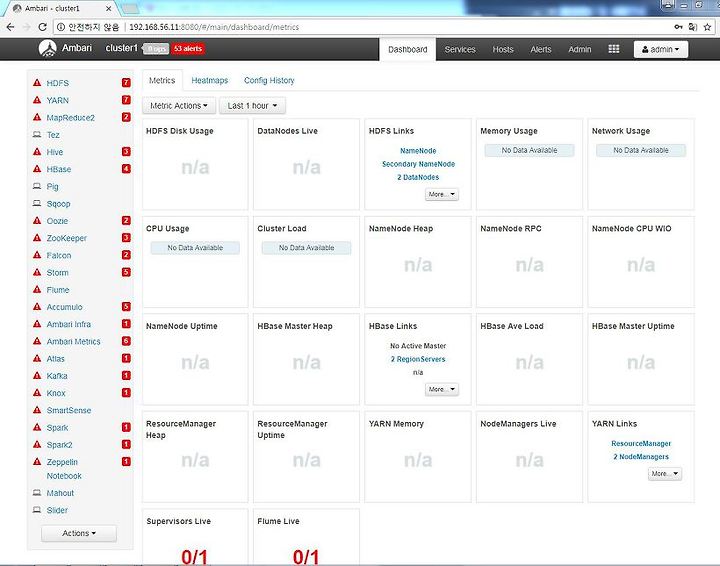Viewport: 720px width, 566px height.
Task: Open ResourceManager link in YARN Links
Action: pos(641,443)
